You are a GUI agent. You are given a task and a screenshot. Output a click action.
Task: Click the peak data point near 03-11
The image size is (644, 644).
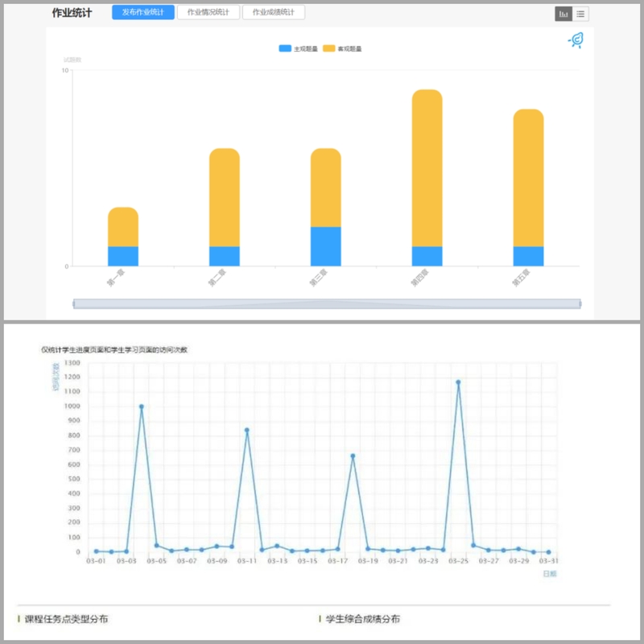pos(247,430)
